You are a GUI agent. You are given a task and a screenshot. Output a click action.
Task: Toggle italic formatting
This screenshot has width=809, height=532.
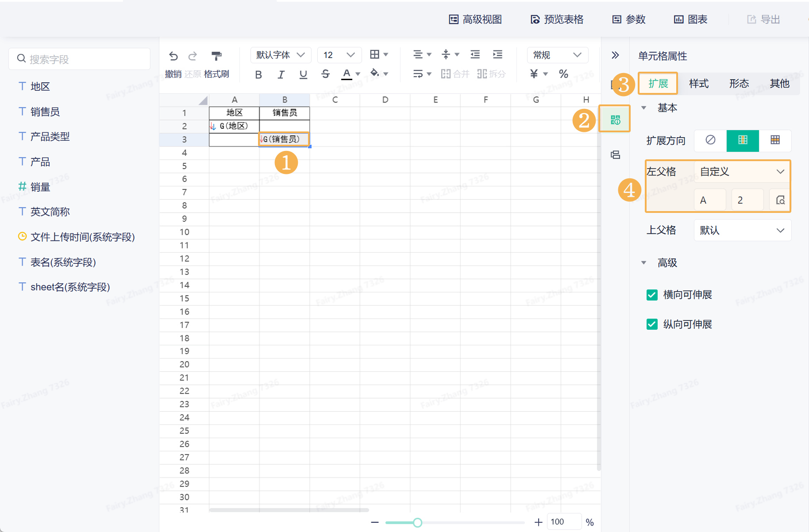[281, 74]
